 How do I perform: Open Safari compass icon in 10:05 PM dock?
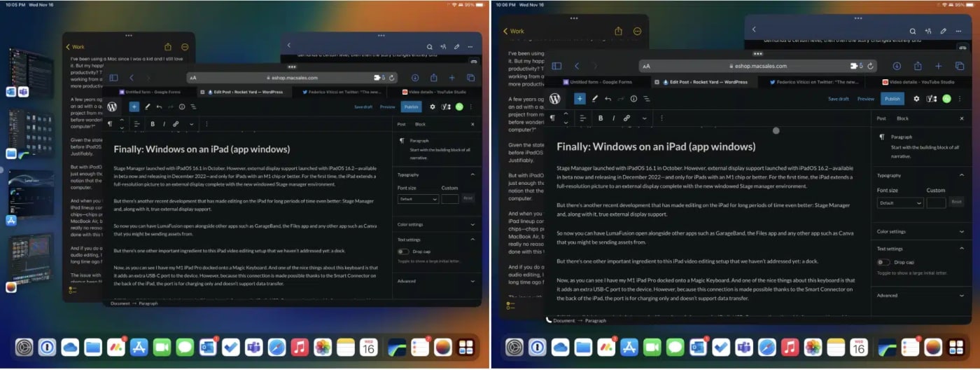(276, 347)
